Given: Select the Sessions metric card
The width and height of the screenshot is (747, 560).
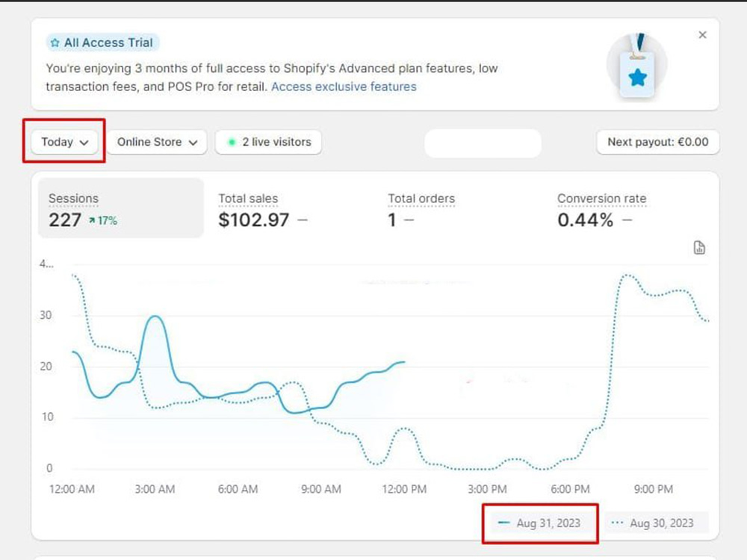Looking at the screenshot, I should click(120, 208).
